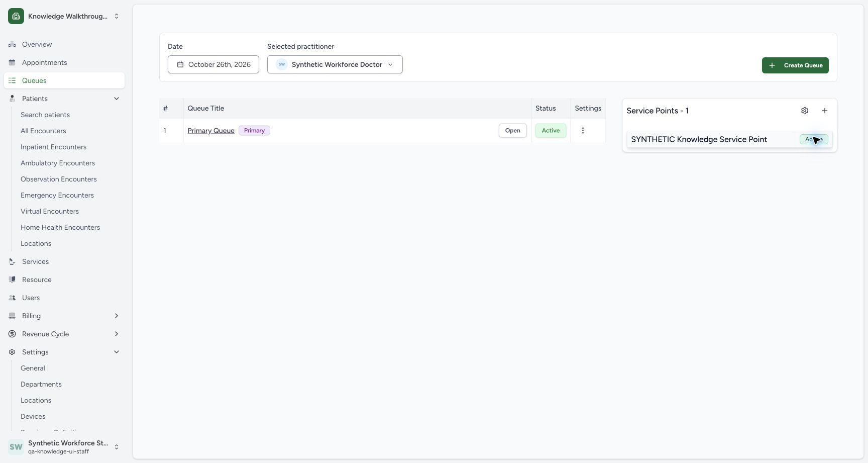This screenshot has width=868, height=463.
Task: Open Devices settings page
Action: (33, 416)
